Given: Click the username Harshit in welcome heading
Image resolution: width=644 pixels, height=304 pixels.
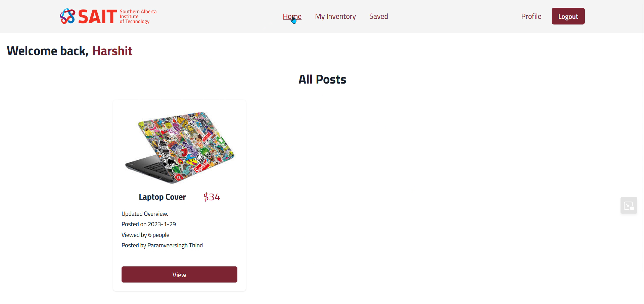Looking at the screenshot, I should pyautogui.click(x=112, y=51).
